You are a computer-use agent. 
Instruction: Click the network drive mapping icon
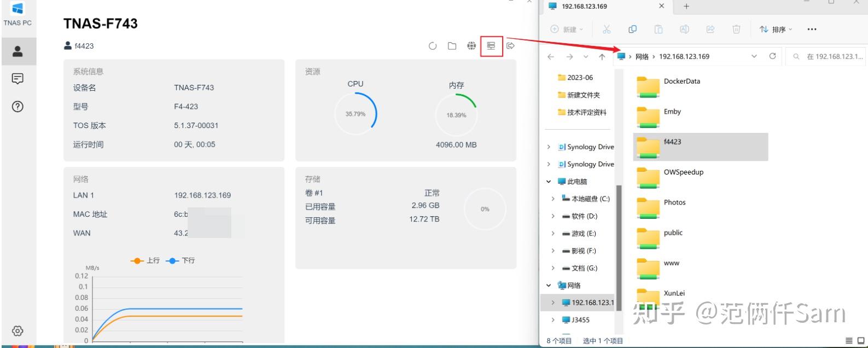[491, 46]
